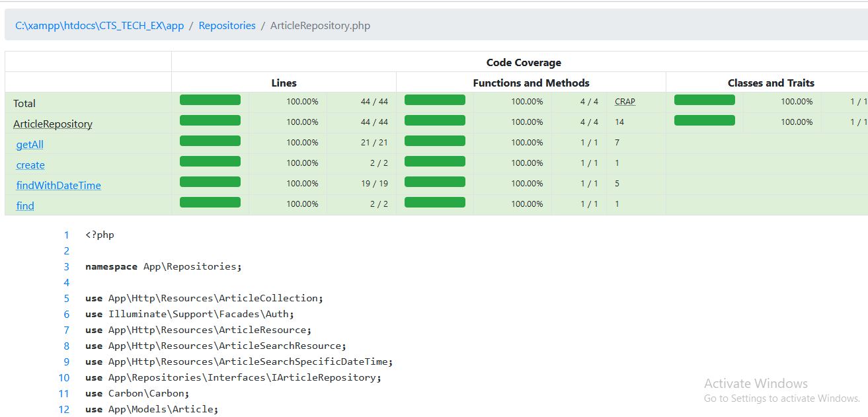Click the Code Coverage table header

tap(523, 62)
